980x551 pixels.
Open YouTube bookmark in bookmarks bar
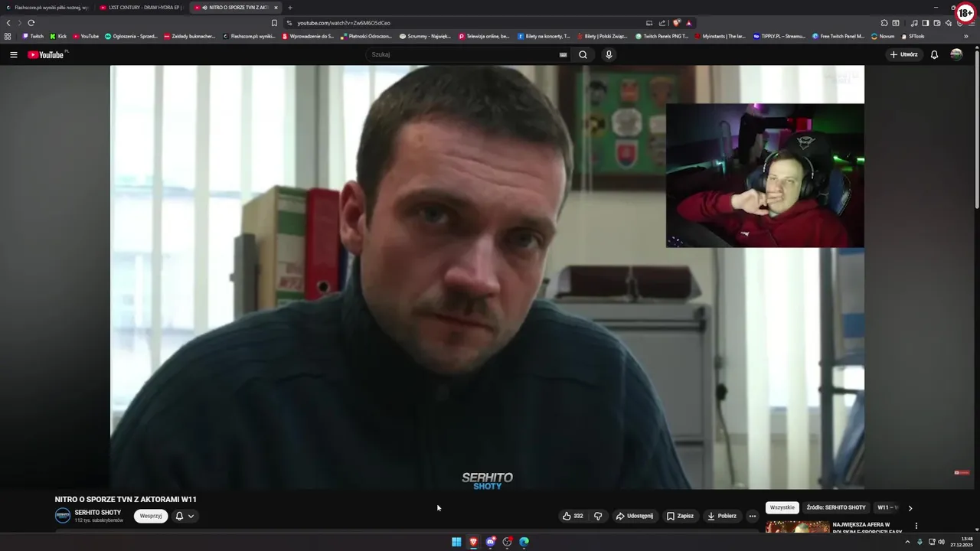click(x=86, y=36)
